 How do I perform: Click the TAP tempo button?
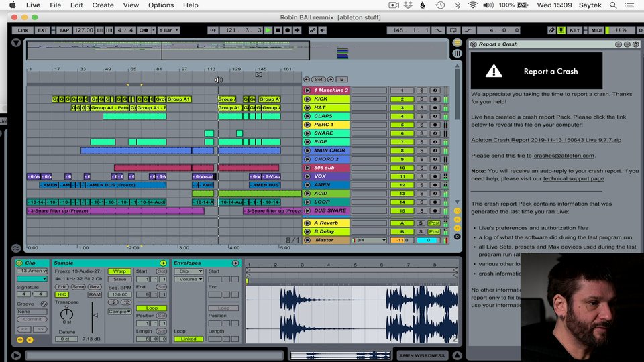coord(64,30)
